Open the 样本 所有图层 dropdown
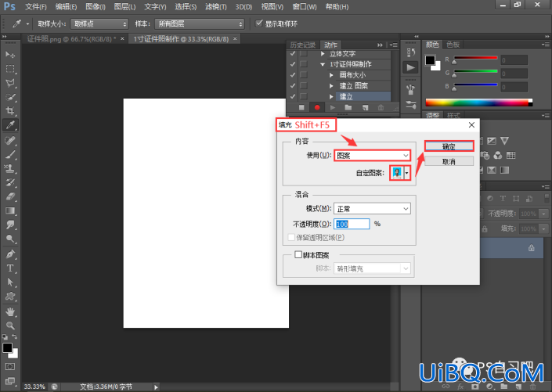 tap(199, 24)
